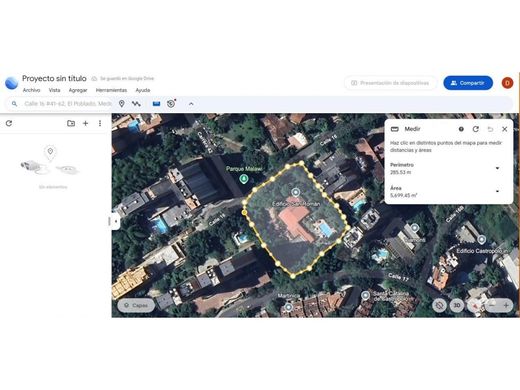Image resolution: width=520 pixels, height=390 pixels.
Task: Click the new folder icon in project panel
Action: point(71,123)
